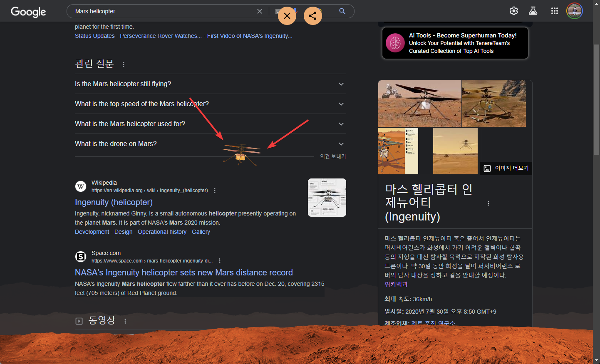This screenshot has width=600, height=364.
Task: Open NASA's Ingenuity distance record article
Action: point(184,272)
